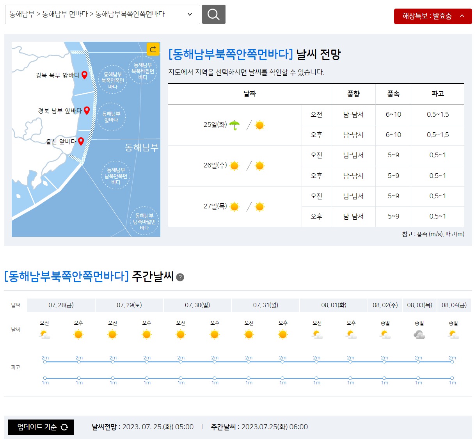This screenshot has width=476, height=448.
Task: Click 08.04(금) all-day partly cloudy icon
Action: (x=453, y=334)
